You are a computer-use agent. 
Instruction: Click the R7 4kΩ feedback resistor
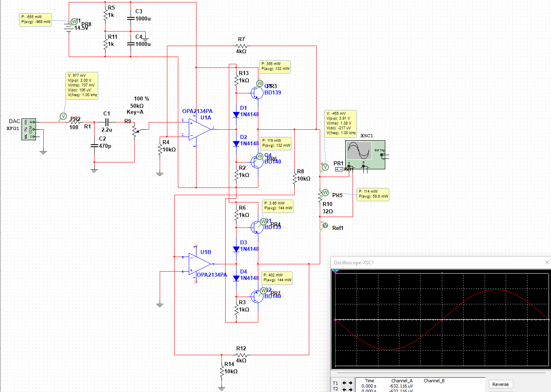pos(241,46)
